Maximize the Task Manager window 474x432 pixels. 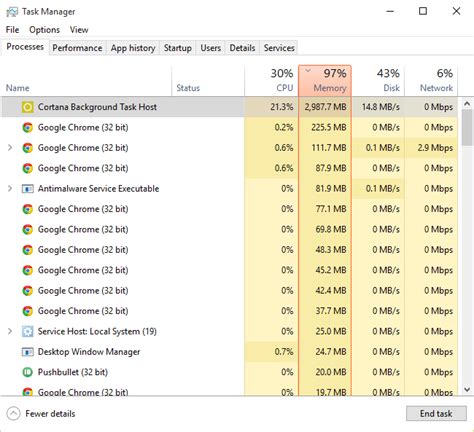423,11
